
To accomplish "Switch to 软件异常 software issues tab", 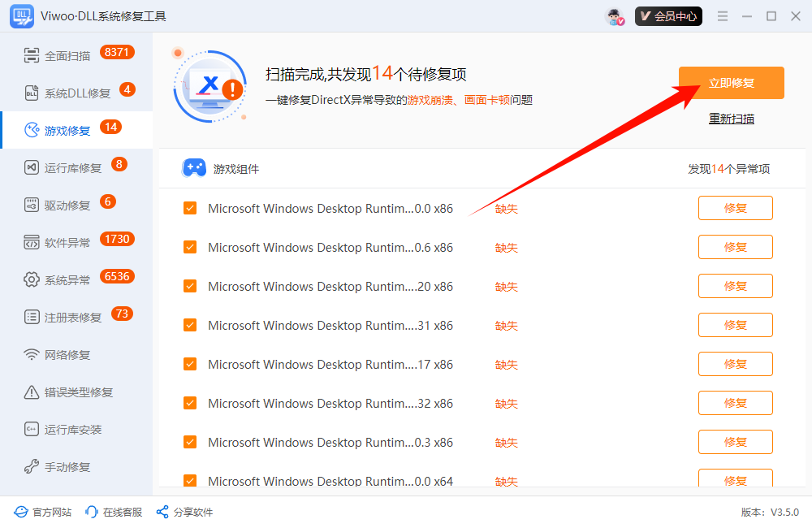I will click(67, 243).
